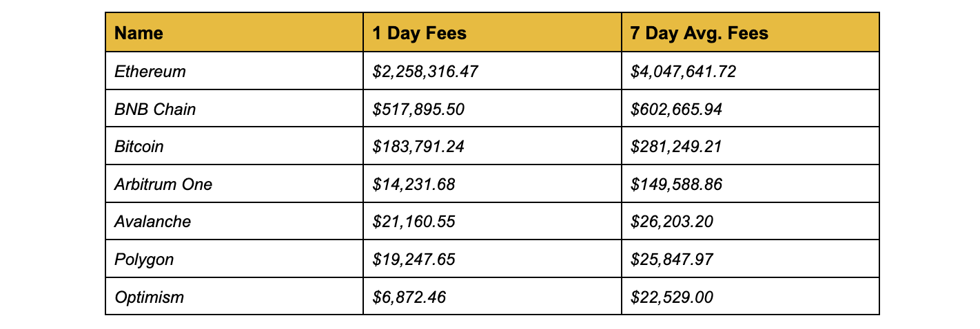Select the $4,047,641.72 average fee cell
980x329 pixels.
[751, 71]
